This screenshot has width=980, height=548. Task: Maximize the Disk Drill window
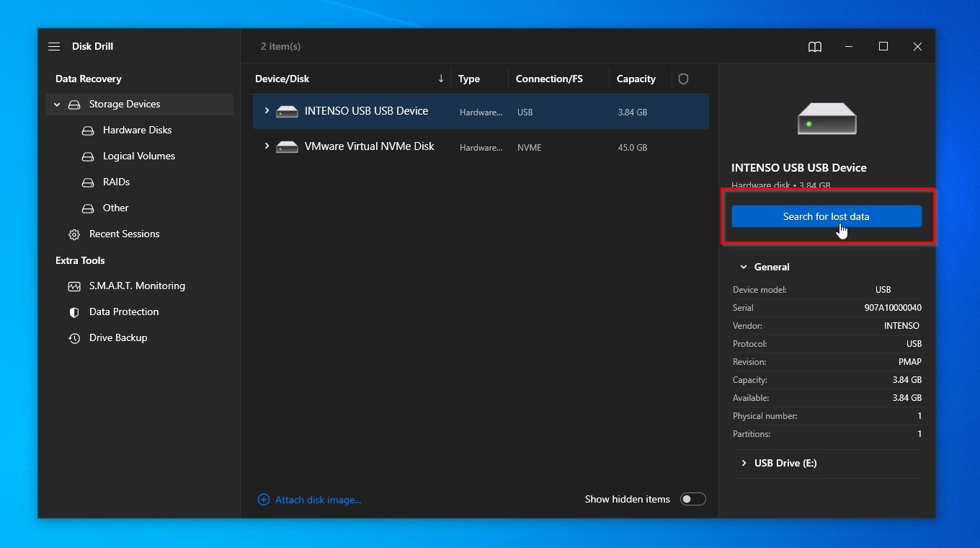883,46
